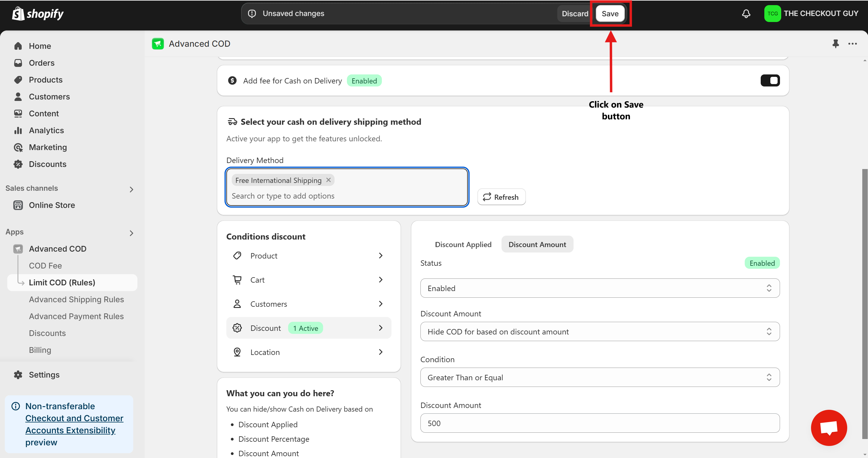Click the dollar icon beside Add fee
Image resolution: width=868 pixels, height=458 pixels.
click(x=232, y=80)
